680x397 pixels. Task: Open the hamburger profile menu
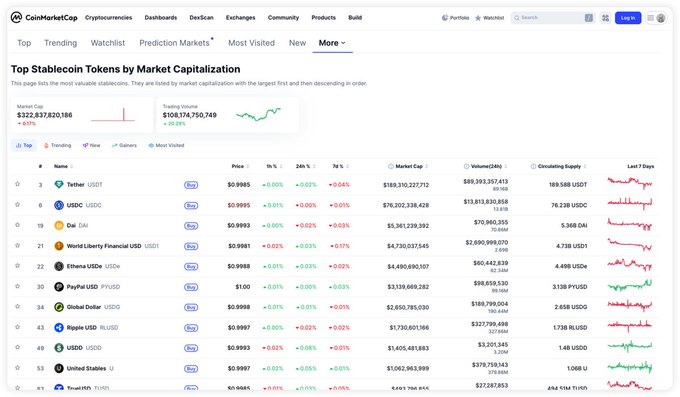(x=656, y=18)
